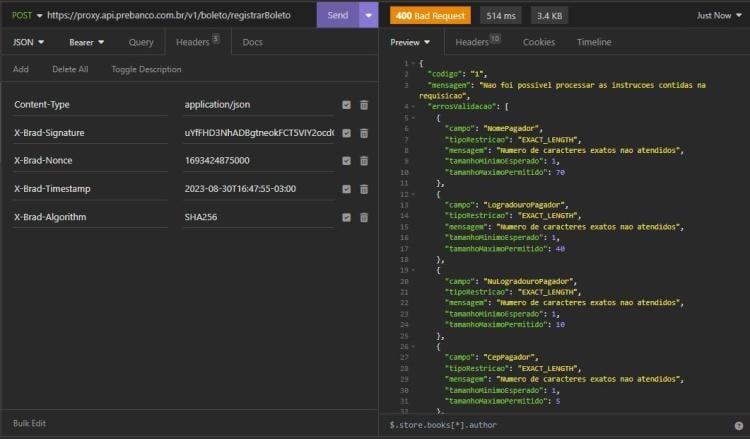
Task: Open the Preview mode dropdown
Action: [410, 42]
